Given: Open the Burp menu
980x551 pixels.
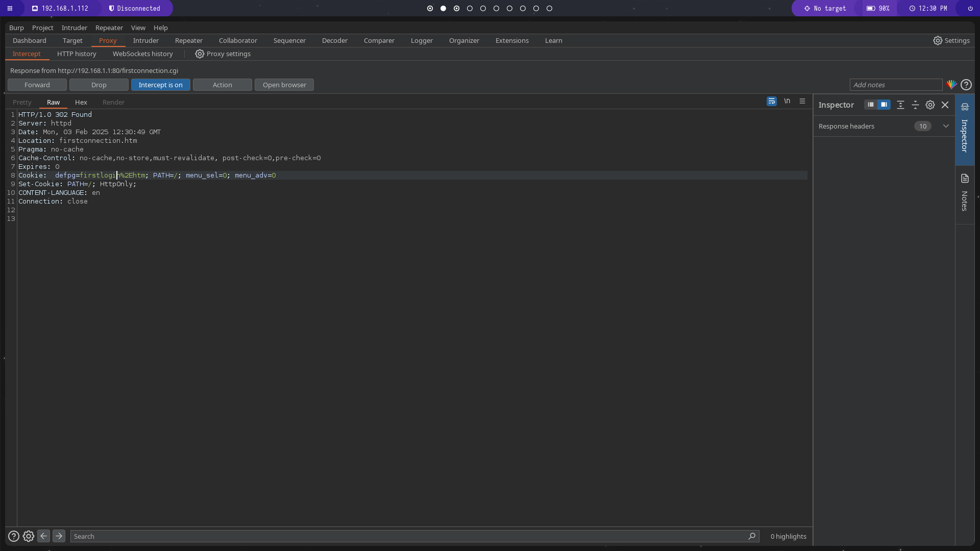Looking at the screenshot, I should [x=16, y=28].
